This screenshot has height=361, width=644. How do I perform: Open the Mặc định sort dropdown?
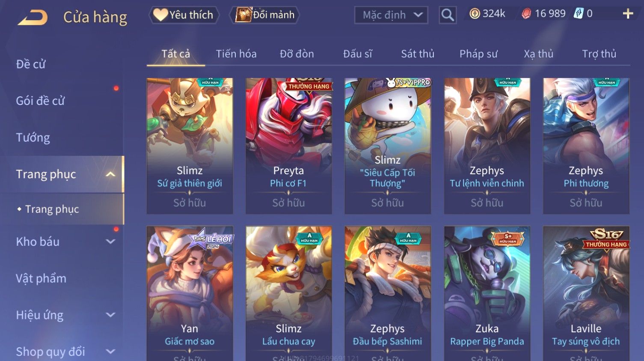point(391,15)
